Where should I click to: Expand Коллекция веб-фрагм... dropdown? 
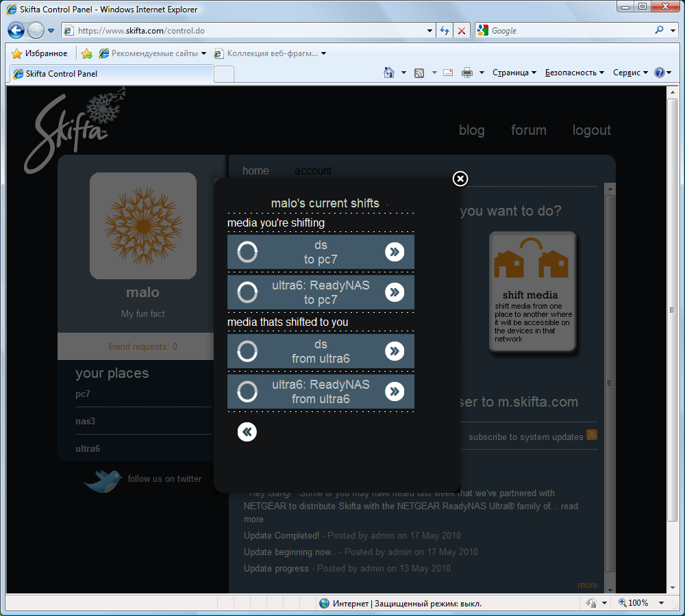[x=324, y=53]
